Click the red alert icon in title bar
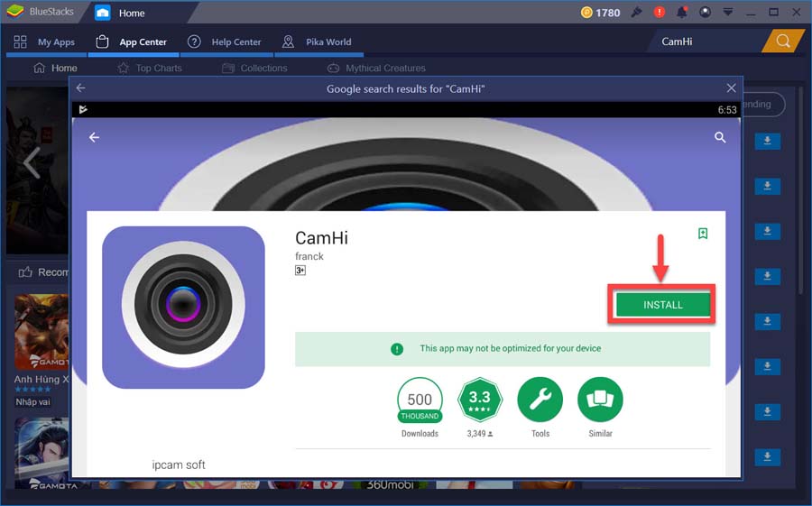 point(660,12)
